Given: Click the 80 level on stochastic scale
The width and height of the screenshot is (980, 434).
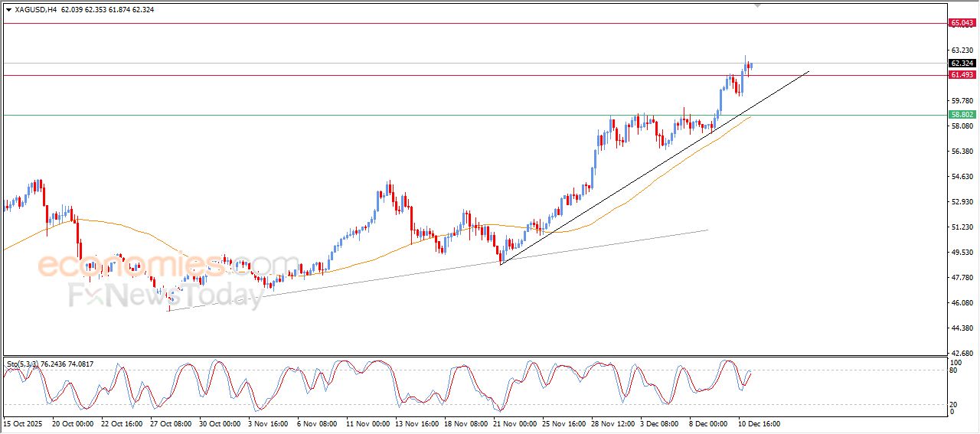Looking at the screenshot, I should (x=954, y=370).
